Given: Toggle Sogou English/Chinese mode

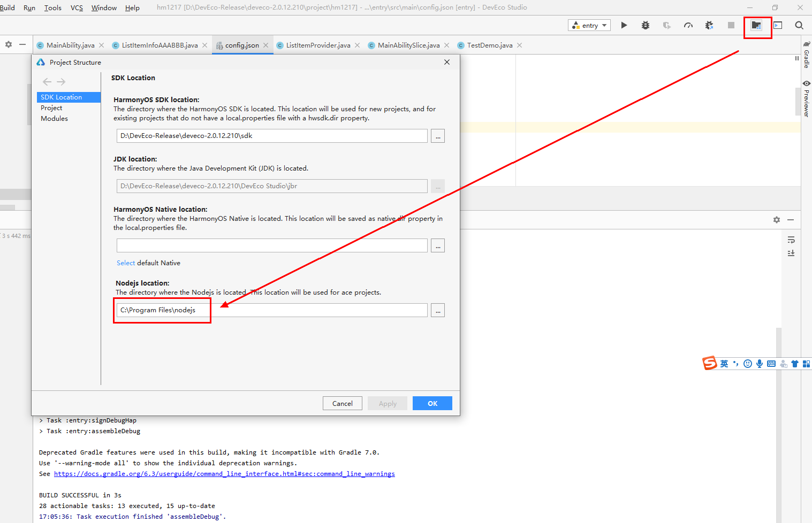Looking at the screenshot, I should (724, 364).
